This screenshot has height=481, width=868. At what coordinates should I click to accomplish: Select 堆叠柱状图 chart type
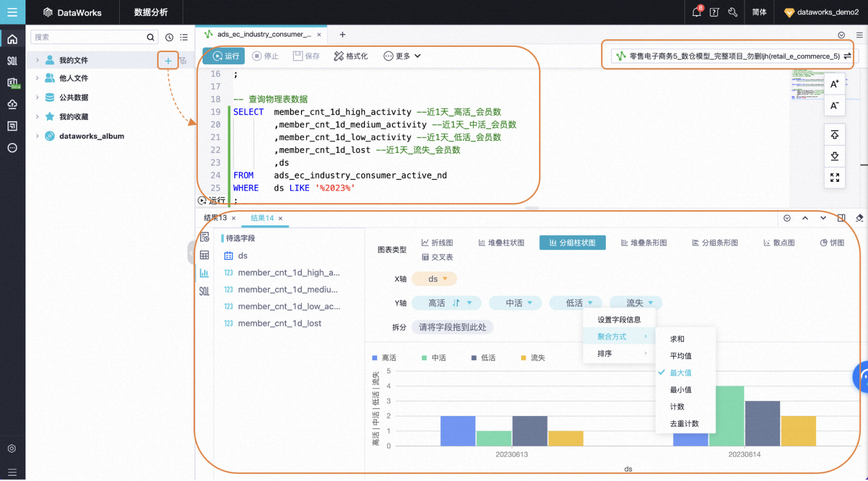(501, 243)
